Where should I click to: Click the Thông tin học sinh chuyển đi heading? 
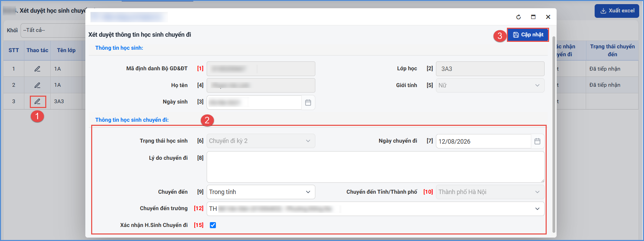[132, 120]
